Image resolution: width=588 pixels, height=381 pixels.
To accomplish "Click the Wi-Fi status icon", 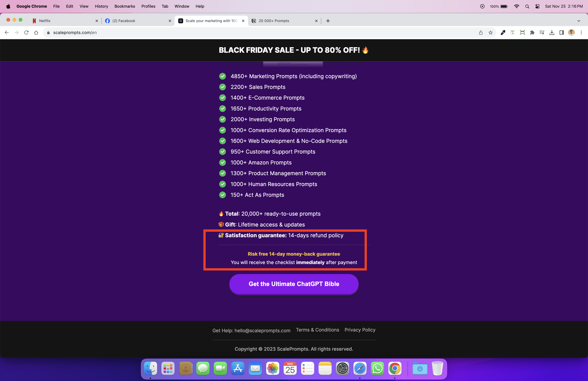I will [x=517, y=6].
